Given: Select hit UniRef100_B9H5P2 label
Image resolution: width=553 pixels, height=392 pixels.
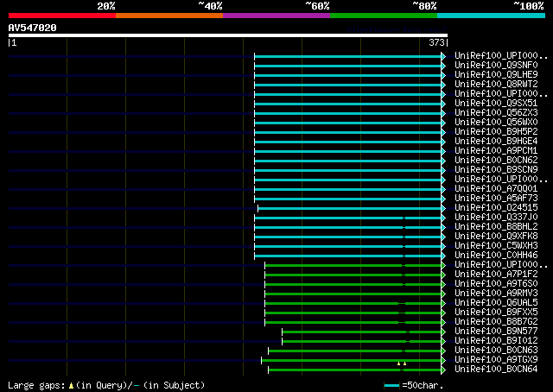Looking at the screenshot, I should [x=496, y=132].
